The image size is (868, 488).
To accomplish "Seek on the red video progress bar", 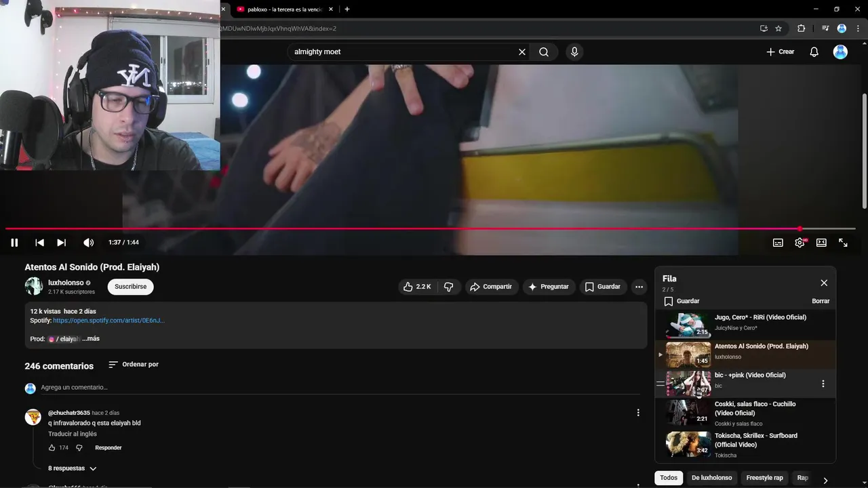I will point(430,229).
